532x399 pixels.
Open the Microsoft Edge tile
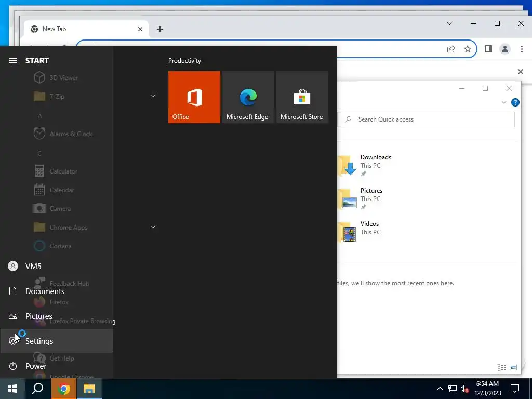click(248, 97)
